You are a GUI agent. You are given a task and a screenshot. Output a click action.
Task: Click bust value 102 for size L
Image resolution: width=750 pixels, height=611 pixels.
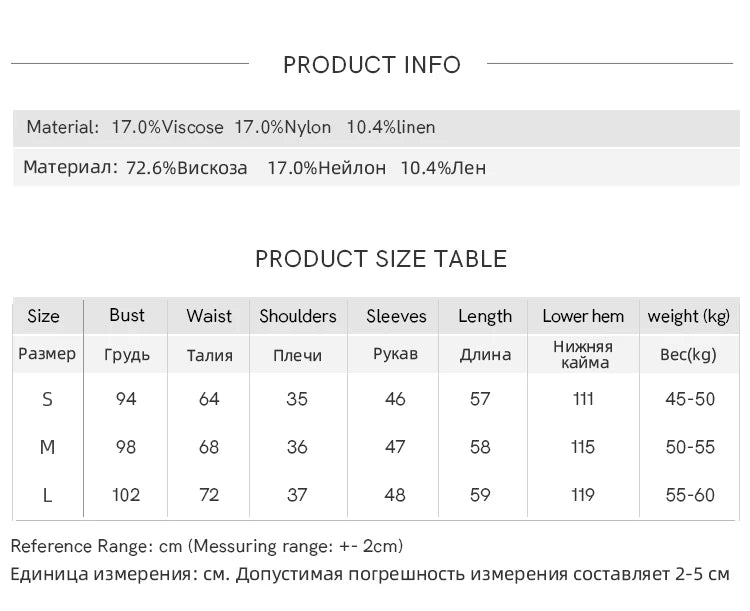[x=126, y=495]
